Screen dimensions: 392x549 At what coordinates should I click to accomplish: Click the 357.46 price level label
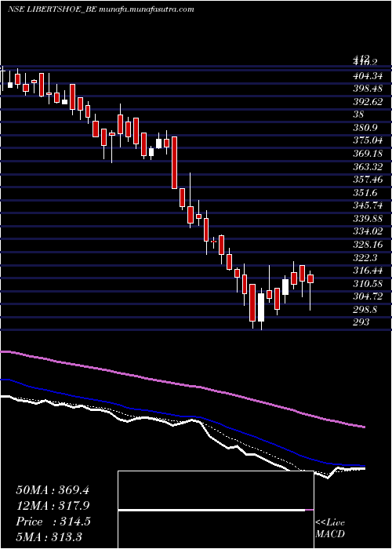click(367, 180)
